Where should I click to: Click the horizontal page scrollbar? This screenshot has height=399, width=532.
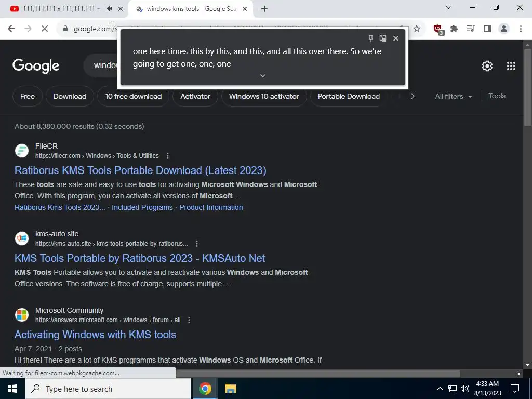pyautogui.click(x=318, y=374)
